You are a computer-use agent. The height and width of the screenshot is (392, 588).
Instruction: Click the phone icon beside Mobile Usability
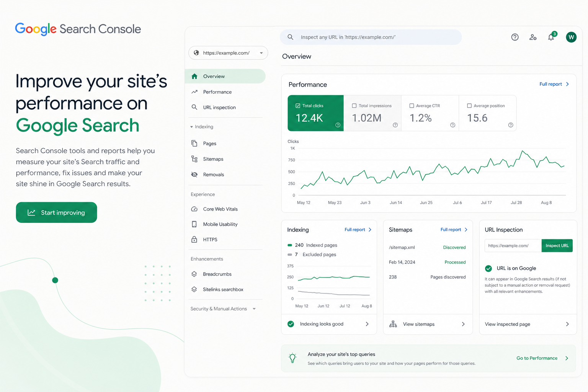pos(194,224)
